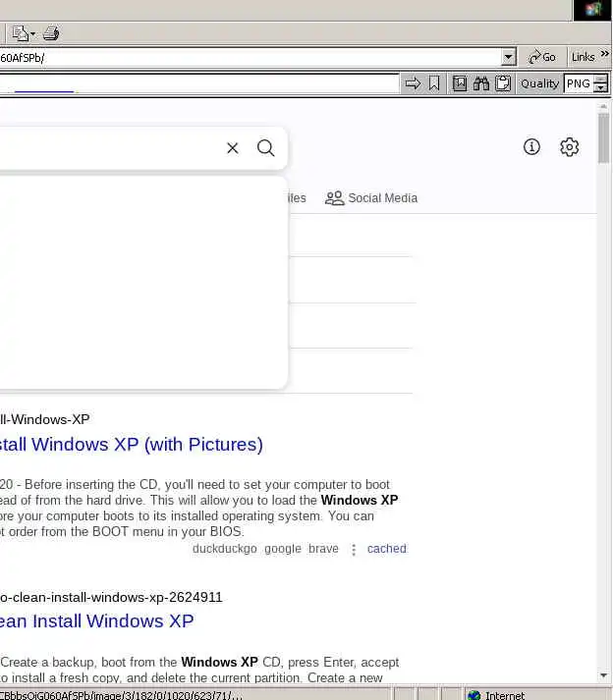Image resolution: width=613 pixels, height=700 pixels.
Task: Click in the Internet Explorer address bar
Action: [251, 57]
